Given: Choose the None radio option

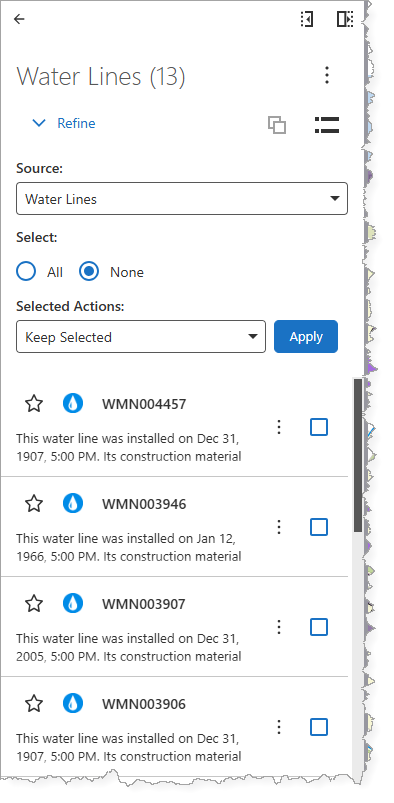Looking at the screenshot, I should pyautogui.click(x=89, y=271).
